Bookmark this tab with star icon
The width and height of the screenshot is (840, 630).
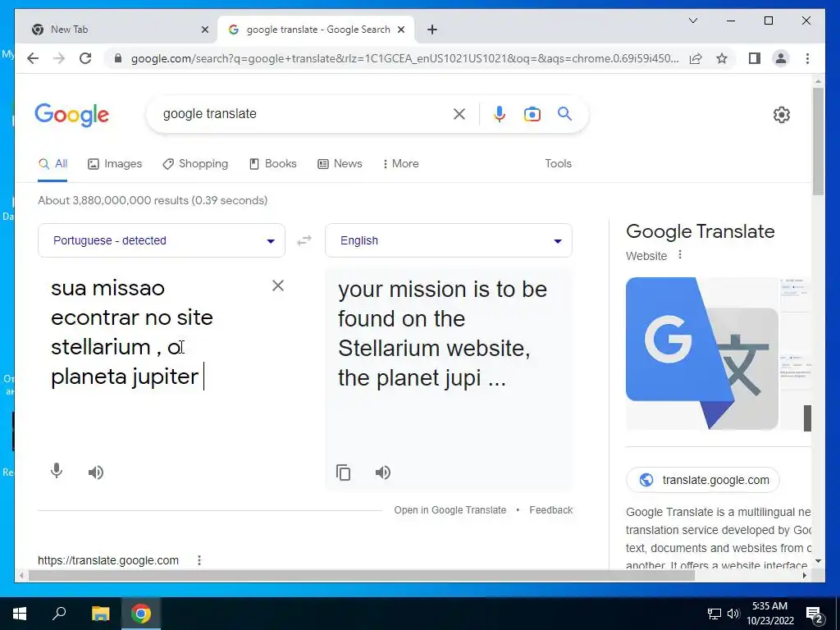pyautogui.click(x=722, y=58)
